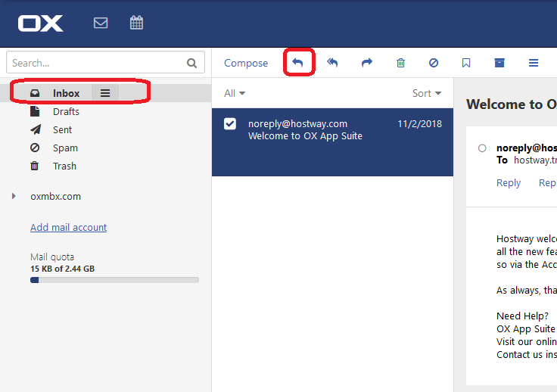Click the Compose button
Image resolution: width=557 pixels, height=392 pixels.
click(246, 63)
